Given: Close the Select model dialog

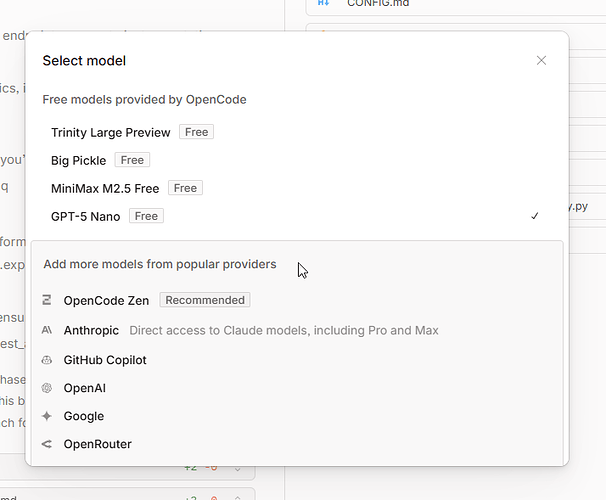Looking at the screenshot, I should pos(541,60).
